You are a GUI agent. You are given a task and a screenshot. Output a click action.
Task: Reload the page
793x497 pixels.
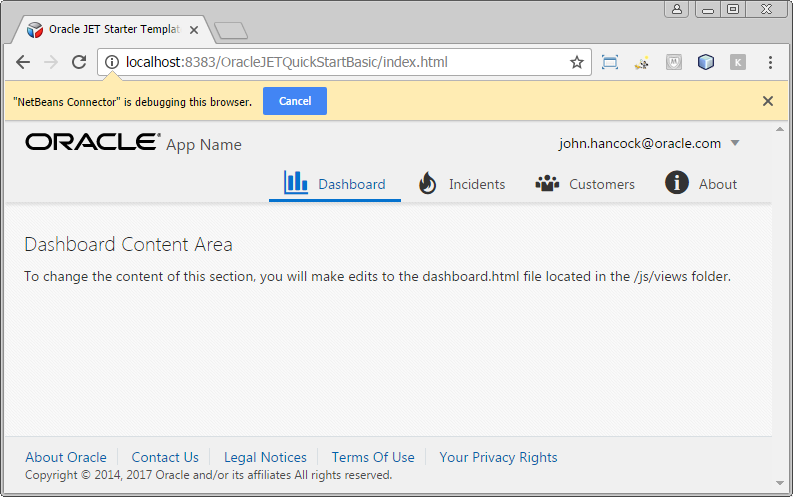[x=79, y=62]
